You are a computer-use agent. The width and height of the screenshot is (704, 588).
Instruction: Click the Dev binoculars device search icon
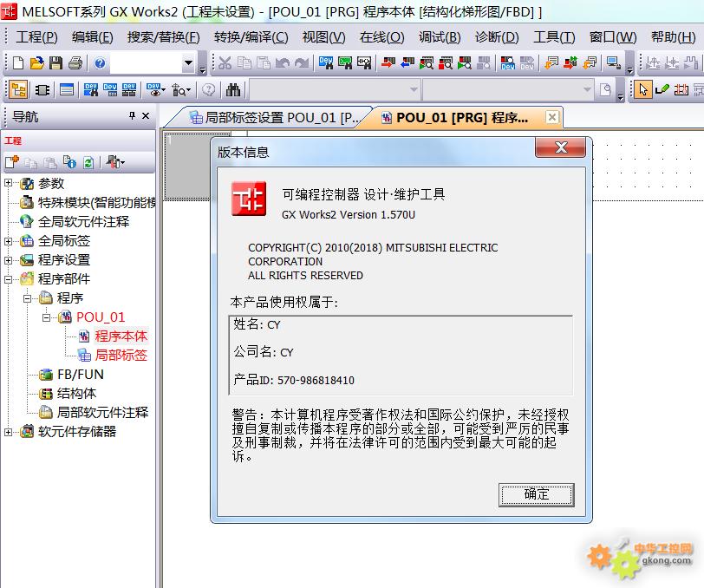(x=91, y=90)
